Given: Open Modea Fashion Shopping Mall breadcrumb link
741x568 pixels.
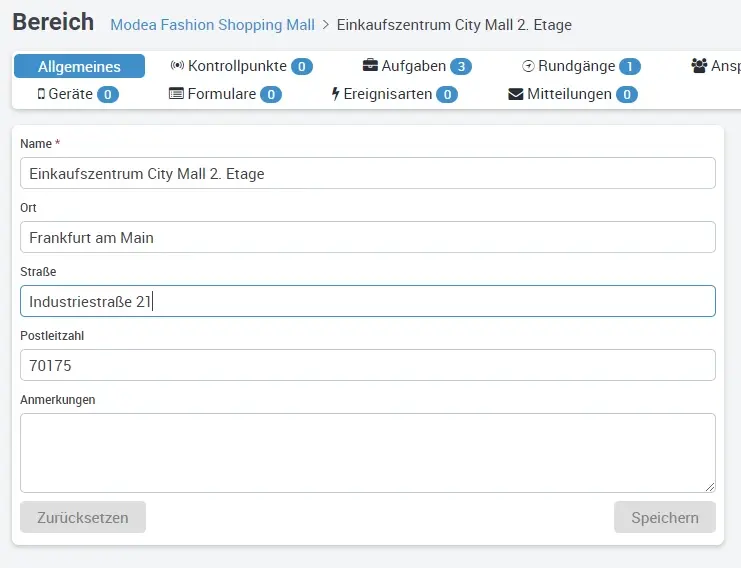Looking at the screenshot, I should pyautogui.click(x=212, y=24).
